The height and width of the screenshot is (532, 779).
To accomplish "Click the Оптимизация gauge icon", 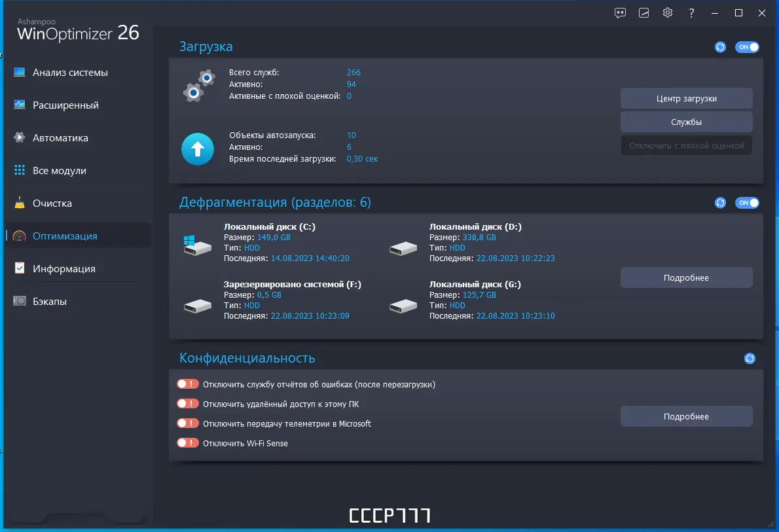I will (x=20, y=236).
